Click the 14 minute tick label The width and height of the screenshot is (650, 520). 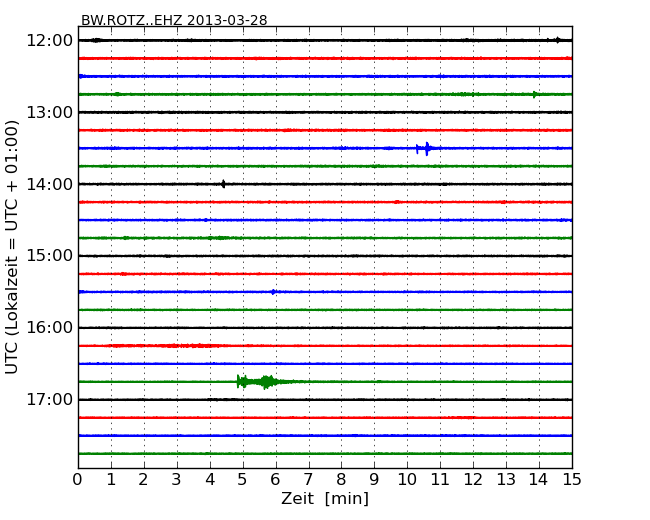(539, 480)
